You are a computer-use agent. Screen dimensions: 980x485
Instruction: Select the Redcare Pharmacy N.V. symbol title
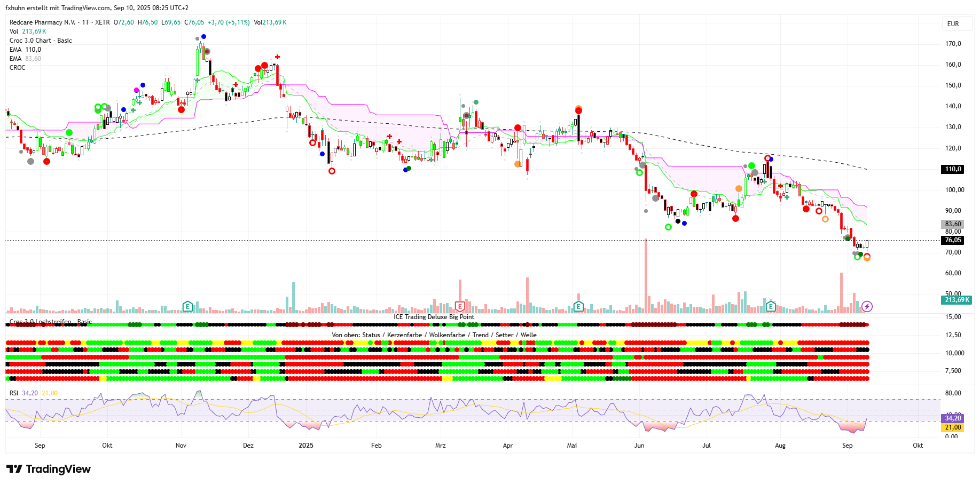pos(42,22)
